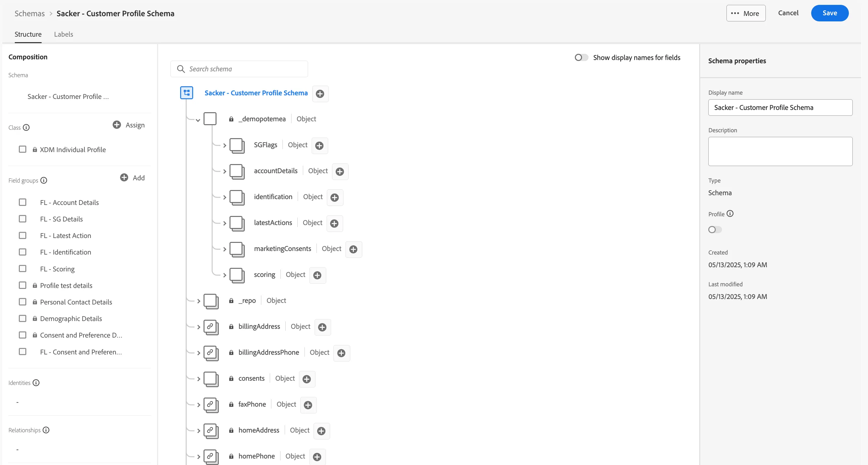The image size is (868, 465).
Task: Go to Schemas breadcrumb link
Action: click(29, 14)
